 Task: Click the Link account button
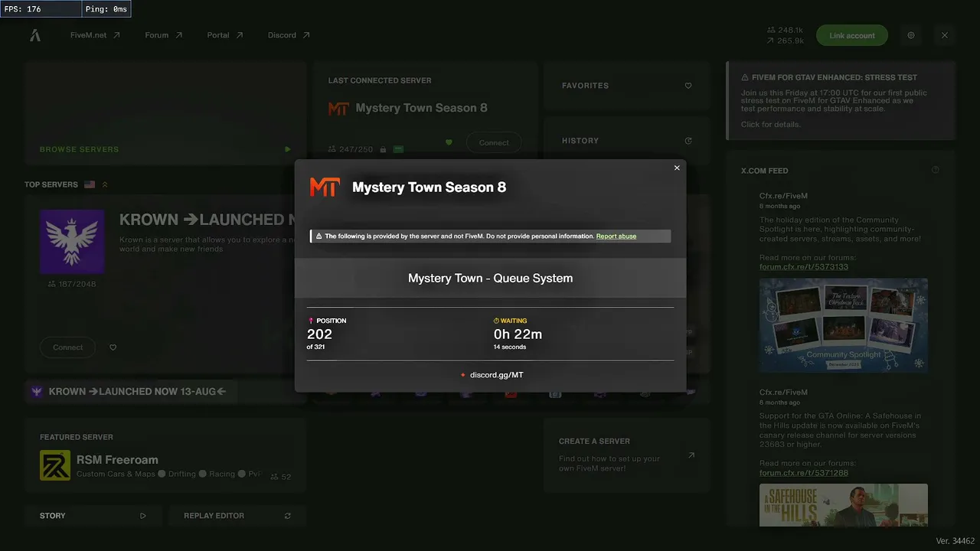click(x=851, y=35)
